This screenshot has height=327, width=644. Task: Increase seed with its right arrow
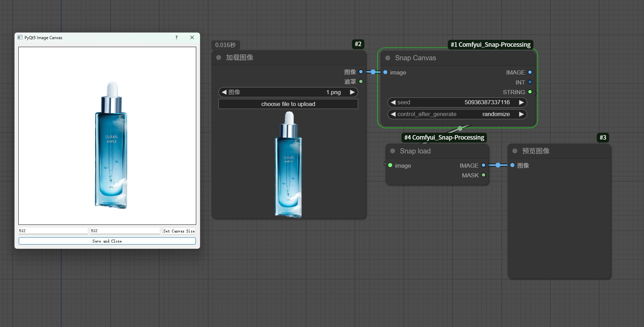click(521, 102)
